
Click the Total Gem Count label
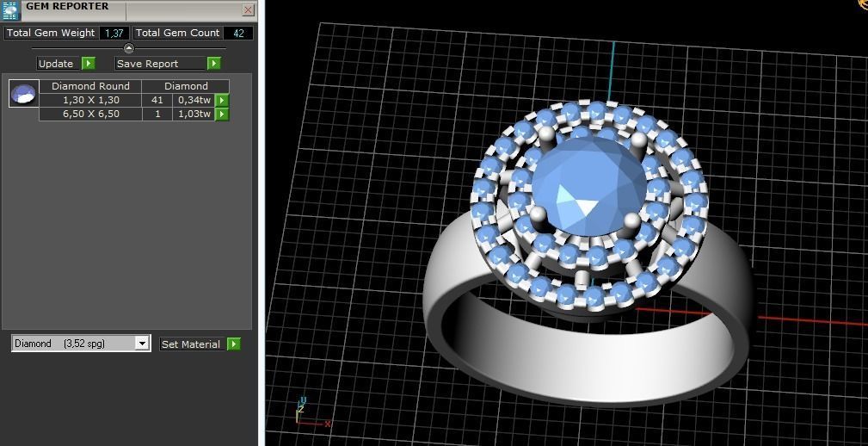coord(178,33)
